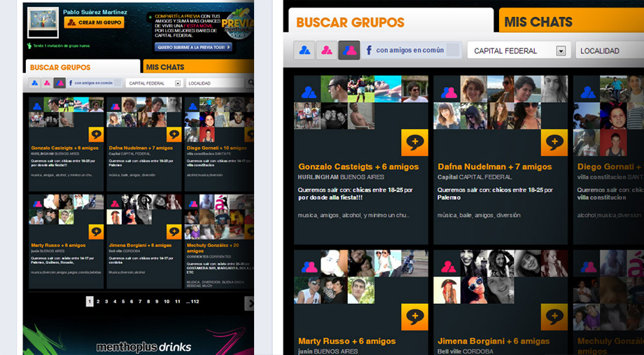Click the add-chat icon on Jimena Borgiani's group in the small view

[174, 232]
